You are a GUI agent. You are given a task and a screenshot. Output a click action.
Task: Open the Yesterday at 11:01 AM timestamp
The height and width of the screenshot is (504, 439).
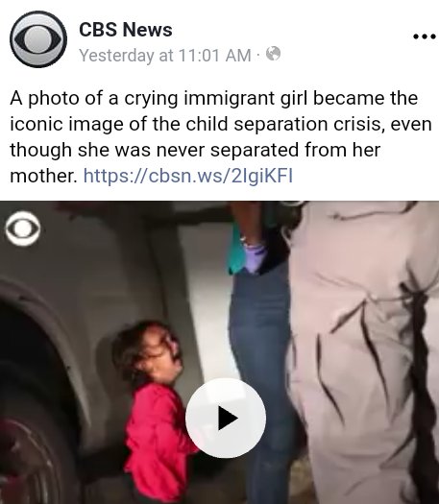pos(165,55)
